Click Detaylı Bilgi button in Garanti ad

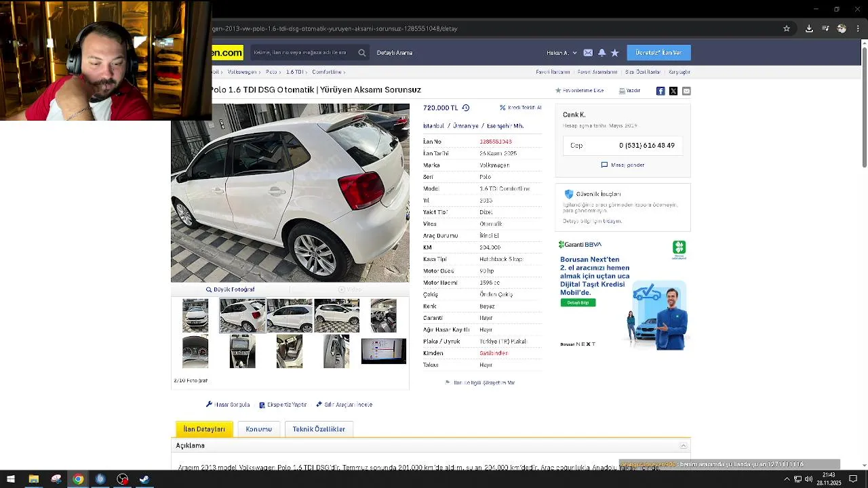(x=578, y=302)
